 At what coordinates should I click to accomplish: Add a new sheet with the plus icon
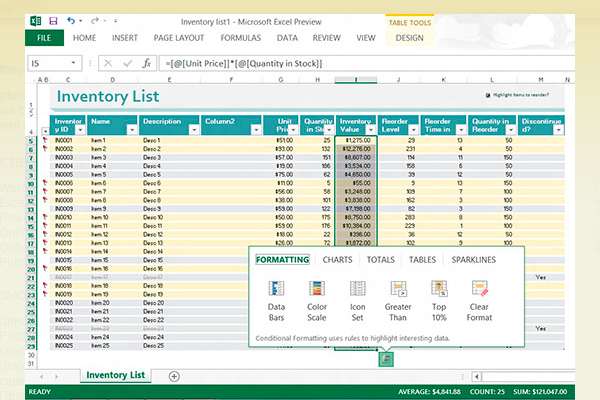pos(174,376)
